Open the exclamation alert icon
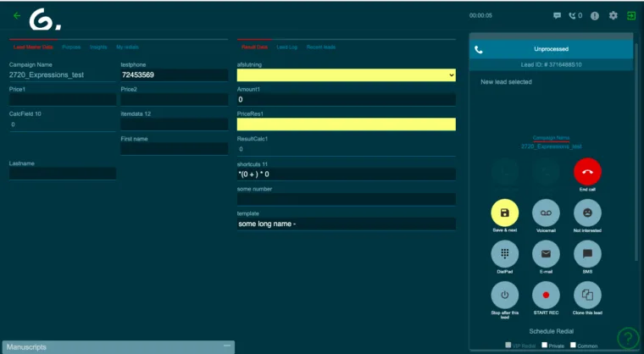This screenshot has width=644, height=354. pyautogui.click(x=595, y=15)
